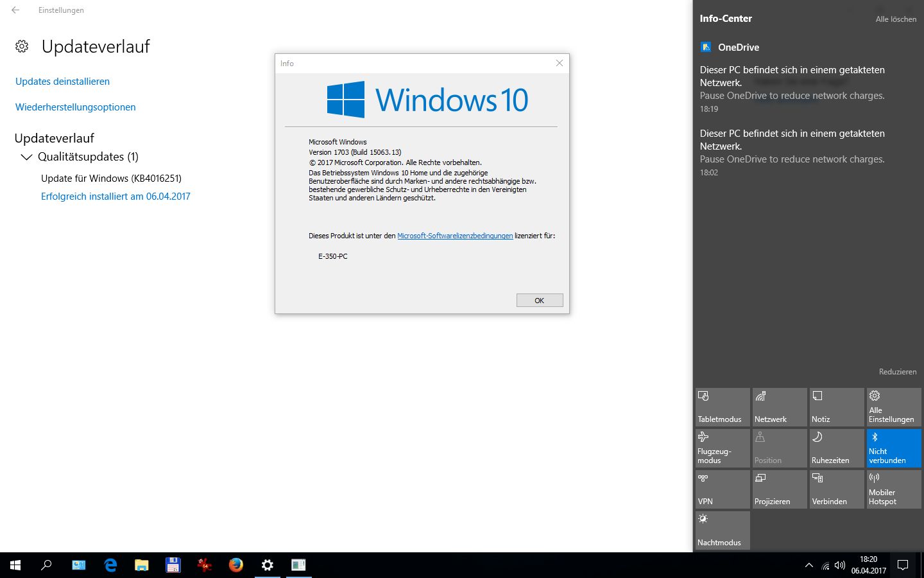Screen dimensions: 924x578
Task: Confirm the Info dialog with OK
Action: pos(540,301)
